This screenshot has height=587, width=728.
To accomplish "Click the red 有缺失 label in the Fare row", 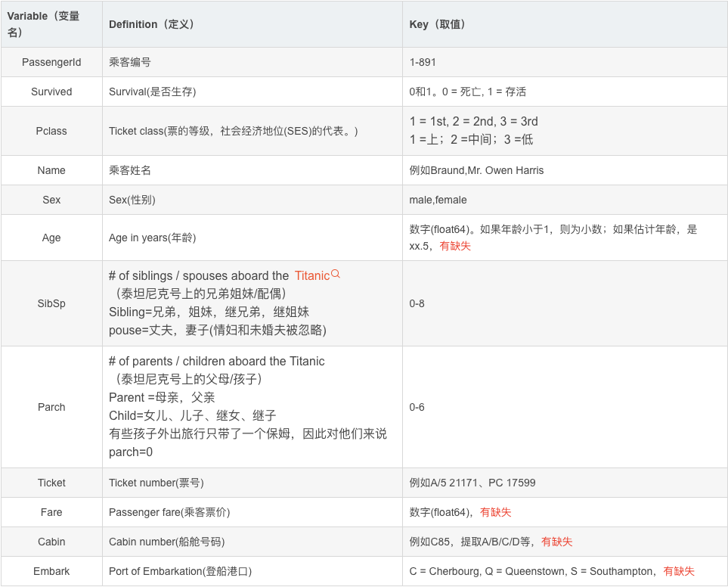I will (x=496, y=512).
